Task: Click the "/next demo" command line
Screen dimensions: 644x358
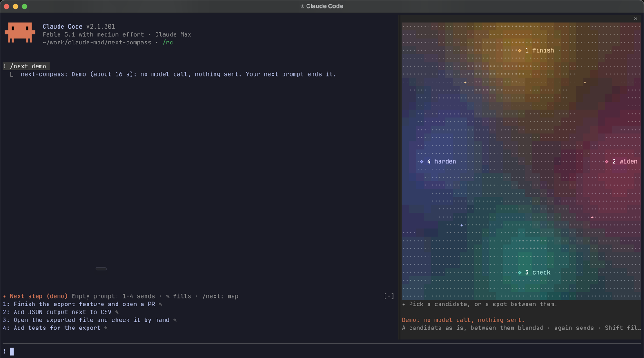Action: [26, 66]
